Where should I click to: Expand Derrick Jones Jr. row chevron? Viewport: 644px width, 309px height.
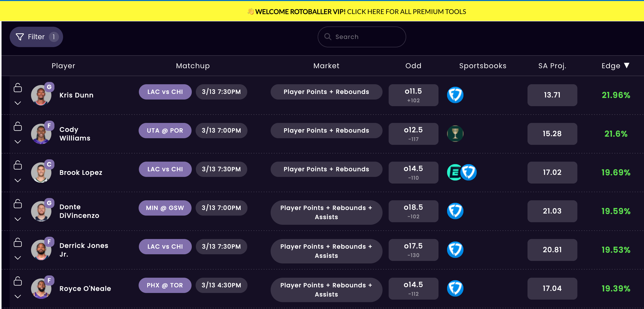[18, 258]
